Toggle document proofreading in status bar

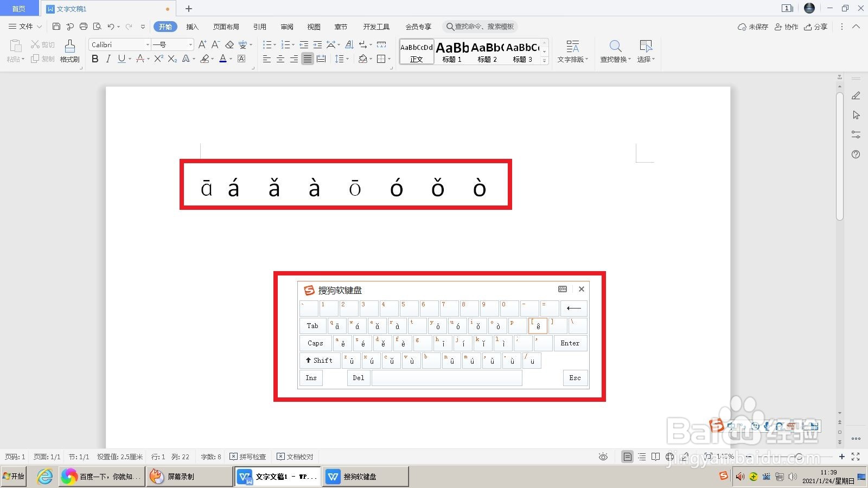295,457
